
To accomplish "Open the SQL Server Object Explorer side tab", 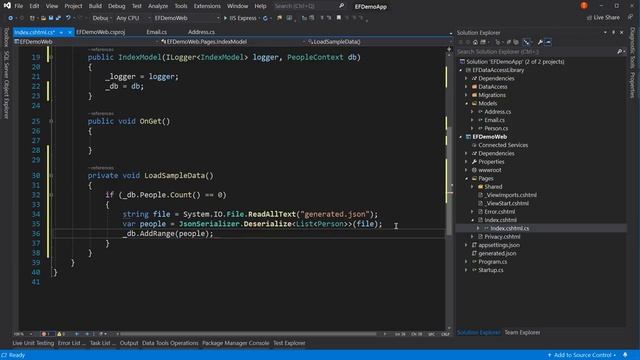I will point(6,84).
